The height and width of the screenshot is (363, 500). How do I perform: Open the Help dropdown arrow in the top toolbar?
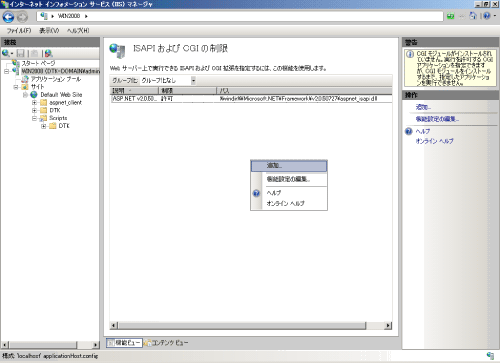pyautogui.click(x=495, y=16)
